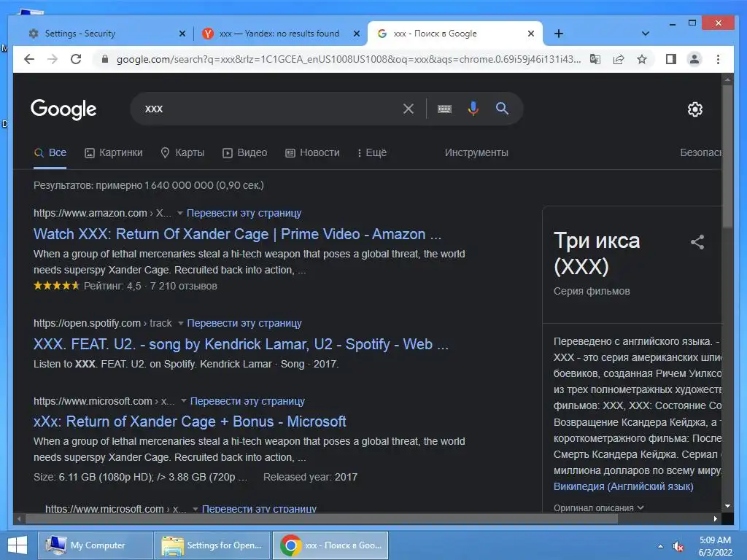Screen dimensions: 747x560
Task: Expand first Microsoft result URL dropdown arrow
Action: 184,401
